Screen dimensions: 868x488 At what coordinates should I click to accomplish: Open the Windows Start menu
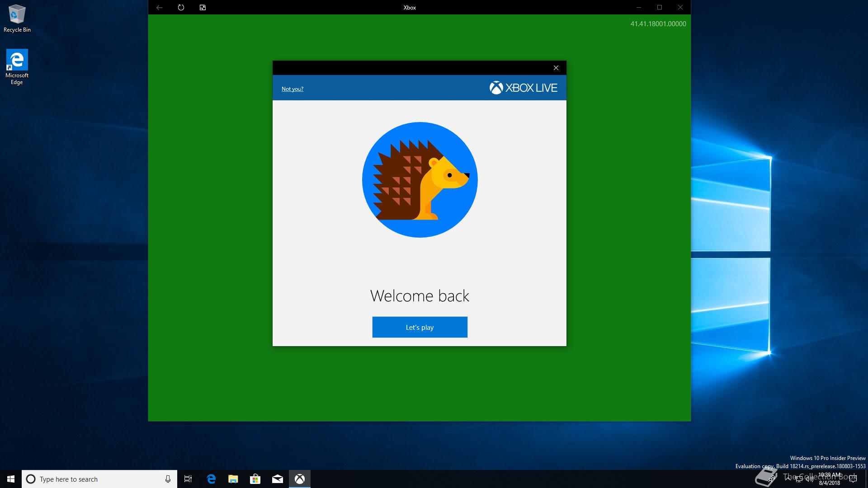click(11, 479)
